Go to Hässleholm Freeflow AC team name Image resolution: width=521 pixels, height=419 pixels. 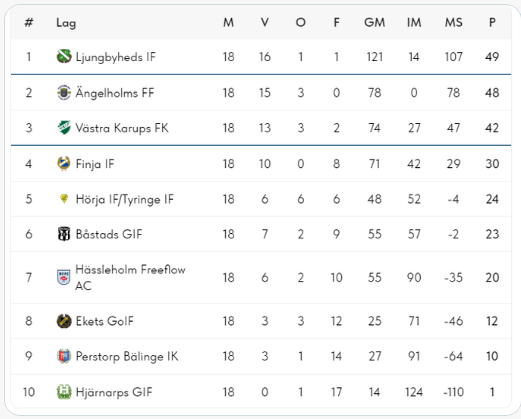(x=130, y=277)
